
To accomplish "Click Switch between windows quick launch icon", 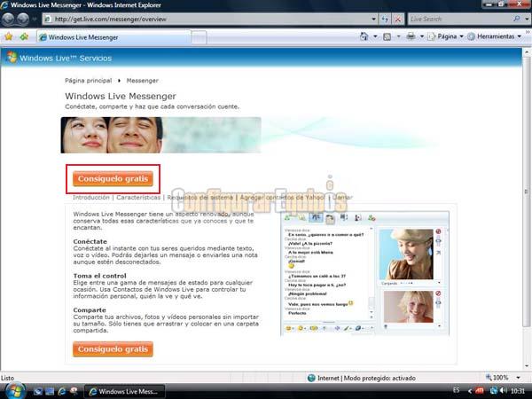I will coord(50,391).
